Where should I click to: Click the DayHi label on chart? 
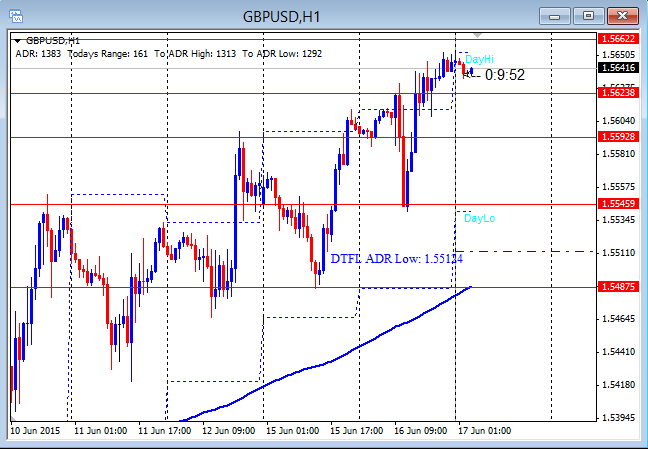[x=479, y=59]
